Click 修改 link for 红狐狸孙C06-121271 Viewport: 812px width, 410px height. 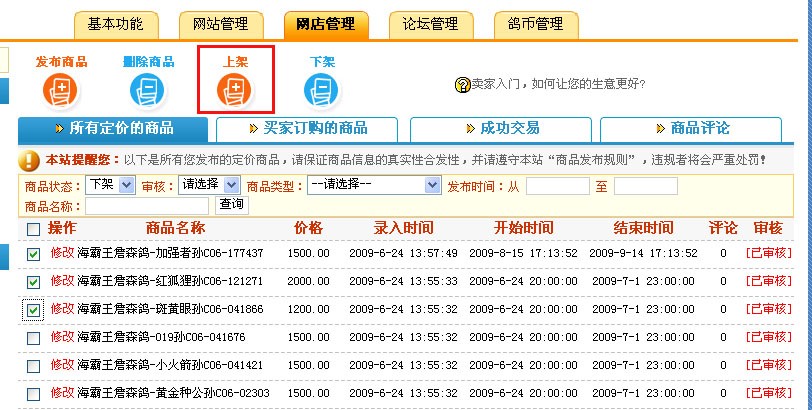(62, 282)
